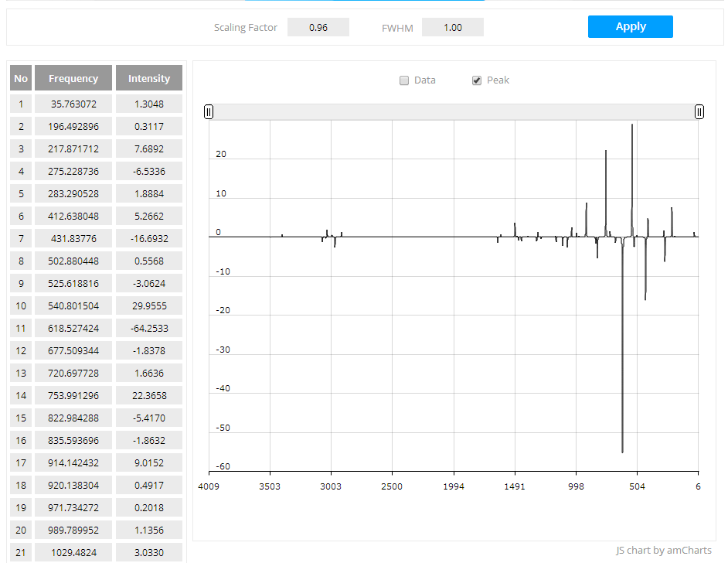
Task: Click the chart zoom scrollbar track
Action: [x=454, y=112]
